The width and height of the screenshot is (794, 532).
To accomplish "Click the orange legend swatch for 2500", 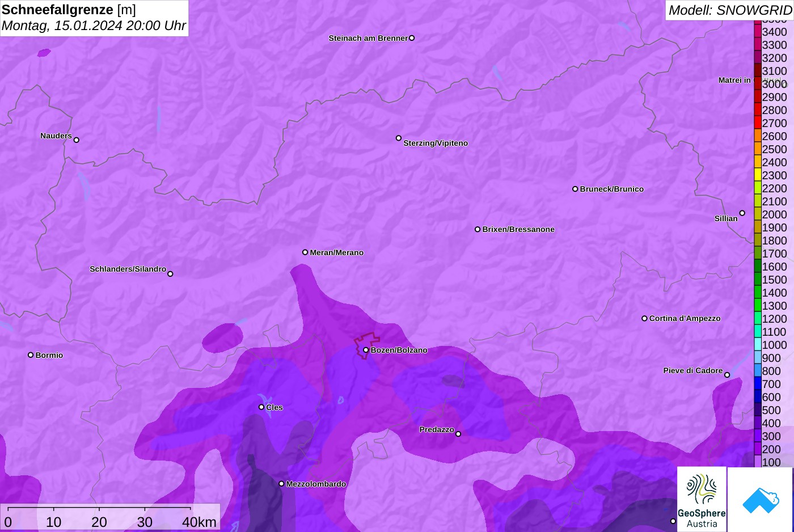I will [x=757, y=149].
